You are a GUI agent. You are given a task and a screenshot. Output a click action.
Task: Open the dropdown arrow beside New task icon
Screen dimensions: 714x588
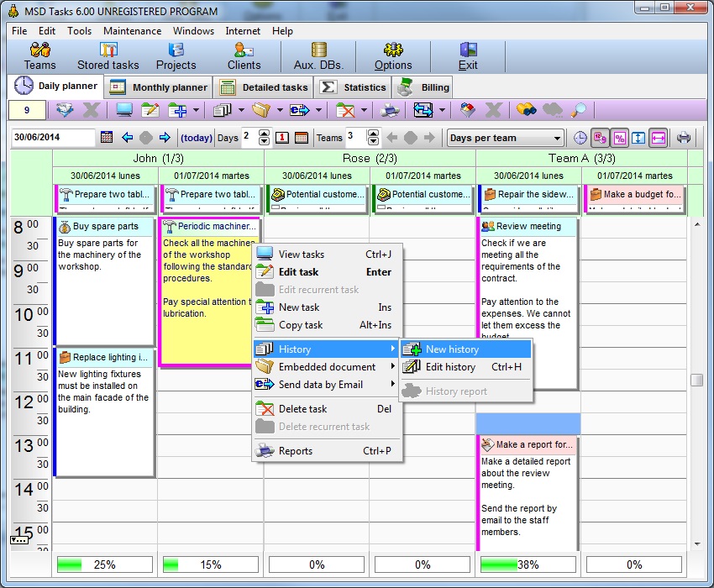[x=196, y=110]
